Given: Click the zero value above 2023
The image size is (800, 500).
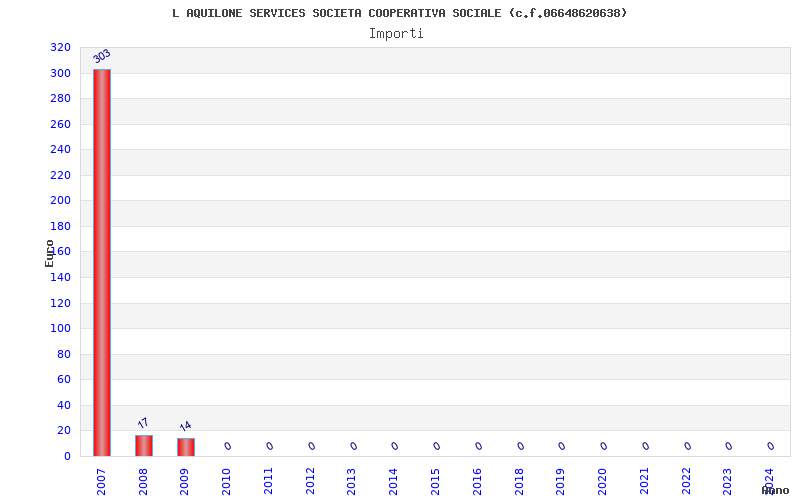Looking at the screenshot, I should (729, 446).
